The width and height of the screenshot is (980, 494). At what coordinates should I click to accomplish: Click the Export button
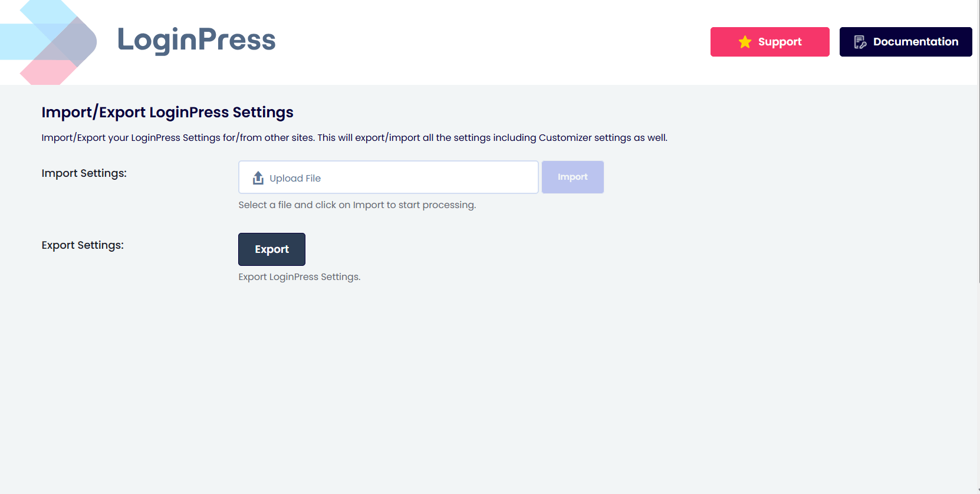271,249
